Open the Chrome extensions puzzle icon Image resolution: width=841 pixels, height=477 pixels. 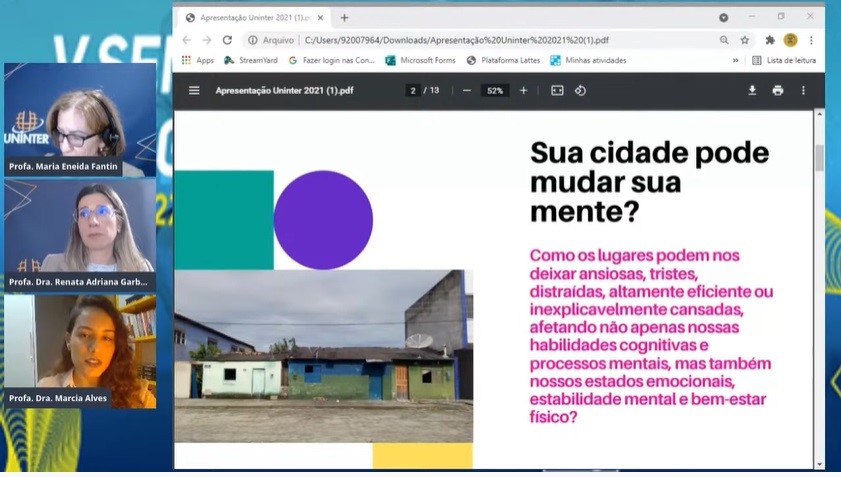(770, 40)
